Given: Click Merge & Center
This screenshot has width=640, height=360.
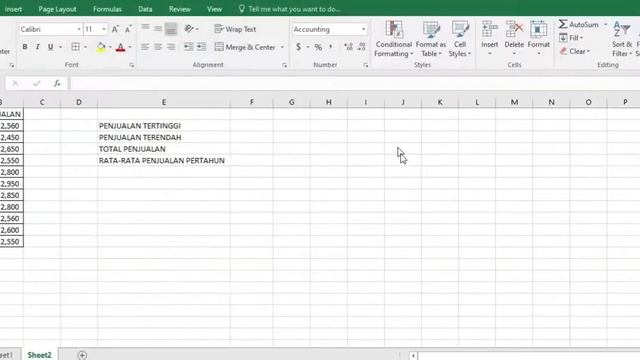Looking at the screenshot, I should click(x=245, y=47).
